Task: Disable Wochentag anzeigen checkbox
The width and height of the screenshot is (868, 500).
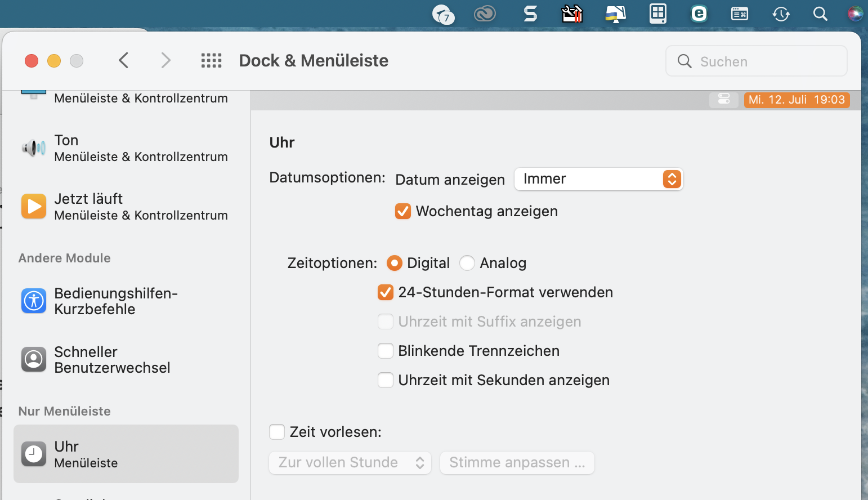Action: point(403,211)
